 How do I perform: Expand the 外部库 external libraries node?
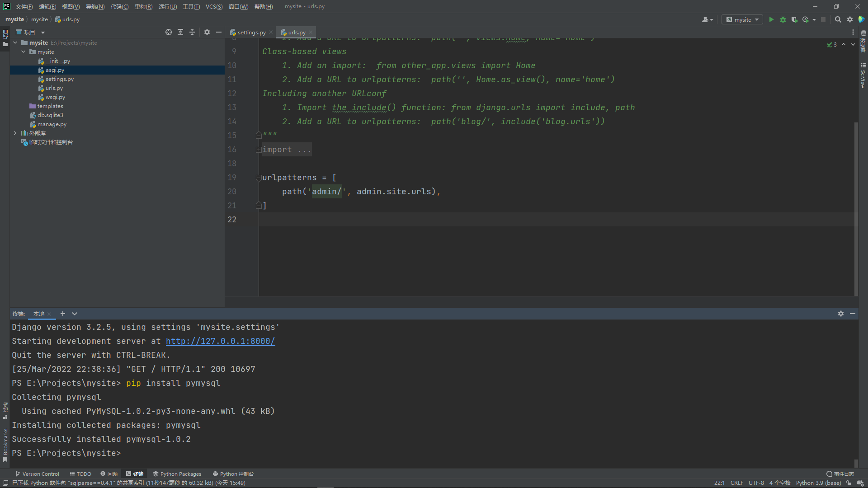point(15,133)
